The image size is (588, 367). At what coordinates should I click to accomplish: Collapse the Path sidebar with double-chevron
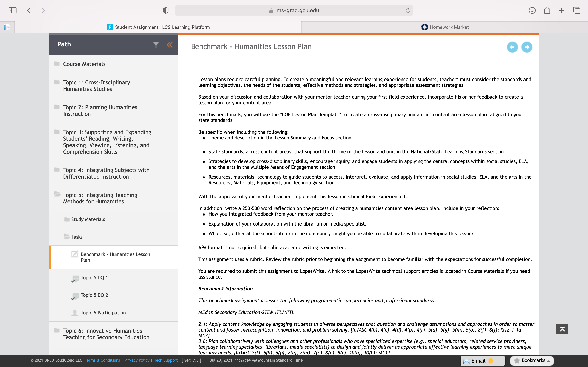point(170,45)
